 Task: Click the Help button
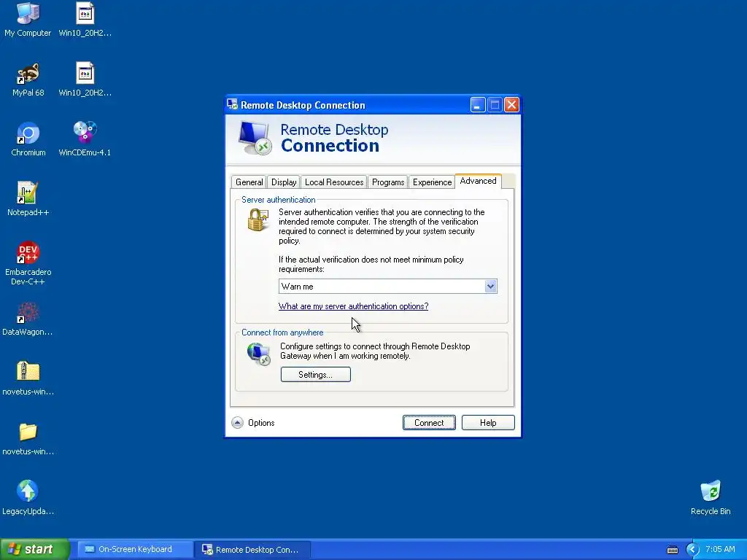(x=488, y=423)
